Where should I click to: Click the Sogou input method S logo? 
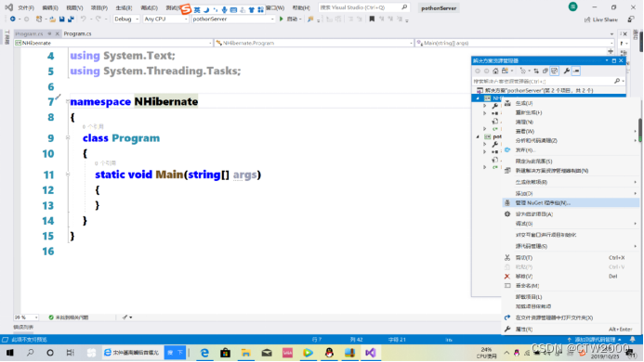coord(186,8)
